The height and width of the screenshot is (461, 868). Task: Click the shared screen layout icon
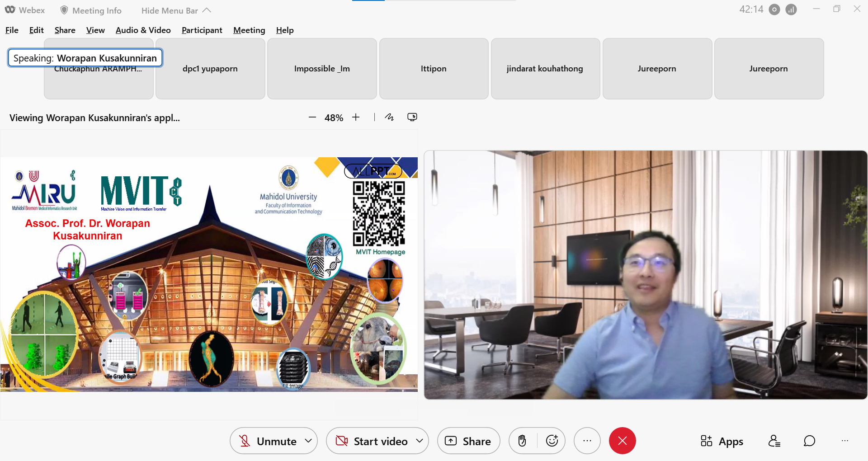pyautogui.click(x=412, y=118)
